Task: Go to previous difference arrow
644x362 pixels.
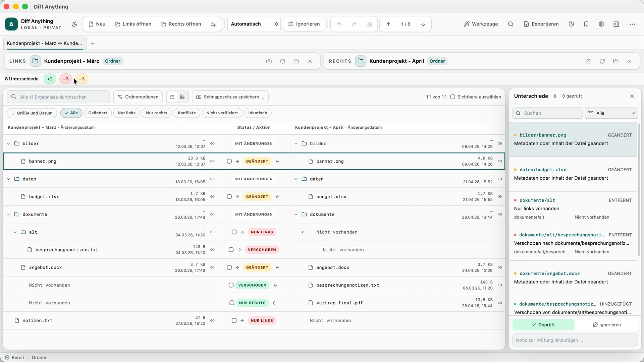Action: (388, 24)
